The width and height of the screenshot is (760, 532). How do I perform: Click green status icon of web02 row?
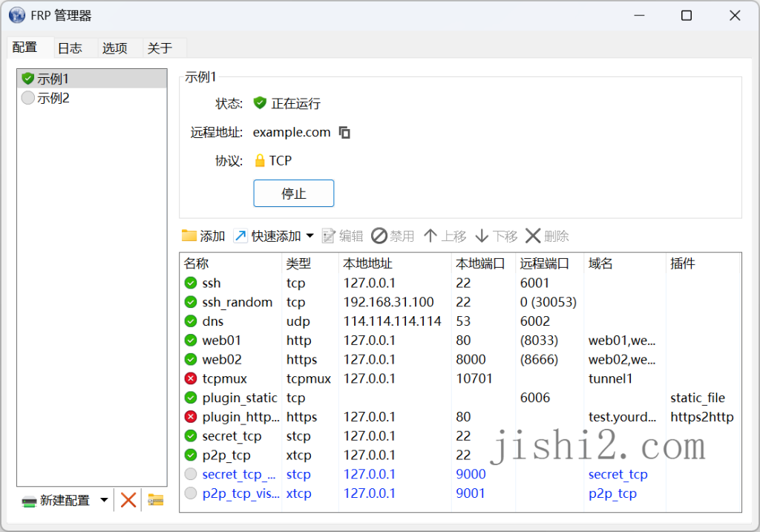coord(191,360)
